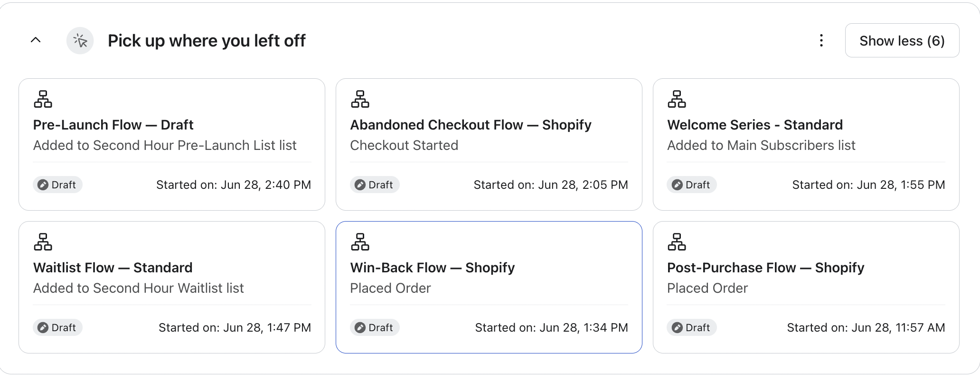Open Abandoned Checkout Flow — Shopify title
Screen dimensions: 980x390
[471, 125]
